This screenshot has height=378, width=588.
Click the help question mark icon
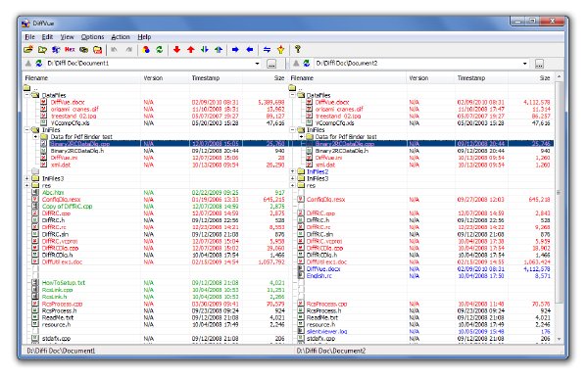298,49
